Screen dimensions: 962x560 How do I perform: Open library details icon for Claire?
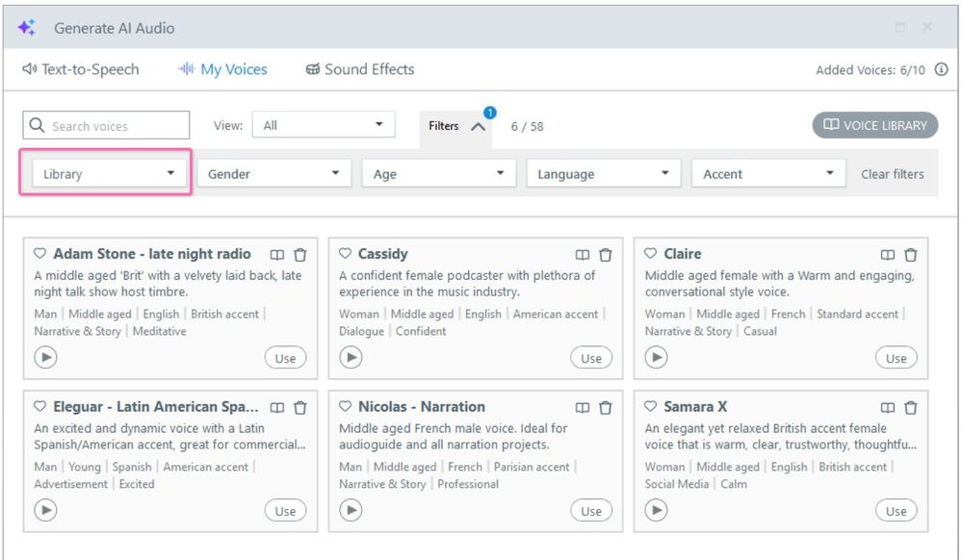888,255
